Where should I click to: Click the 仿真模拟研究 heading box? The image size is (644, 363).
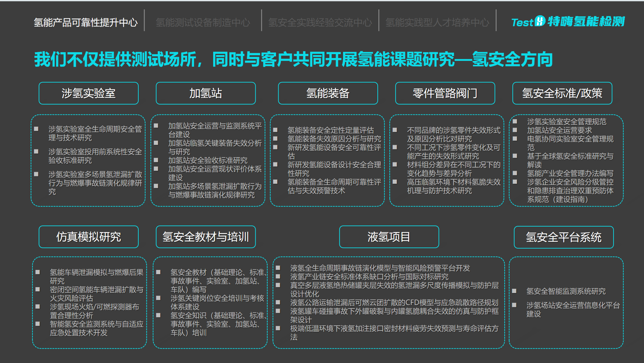[x=88, y=237]
